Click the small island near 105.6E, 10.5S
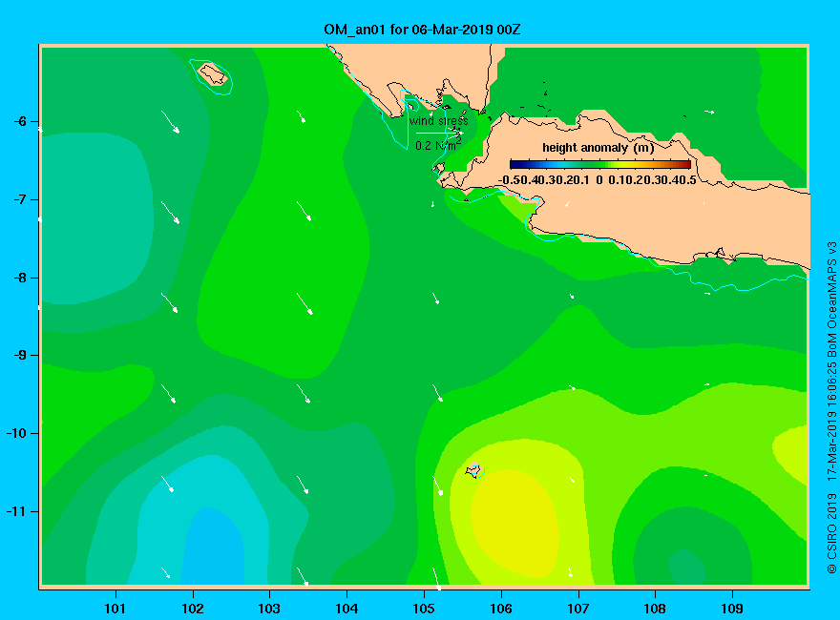Screen dimensions: 840x620 click(473, 470)
